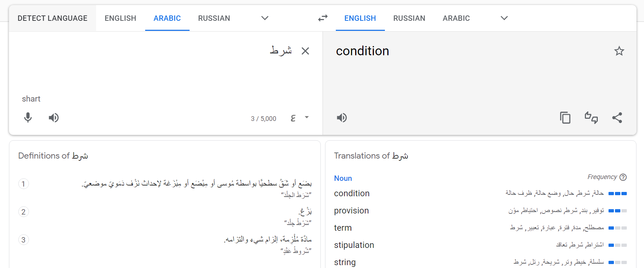
Task: Select the Detect Language source tab
Action: (52, 18)
